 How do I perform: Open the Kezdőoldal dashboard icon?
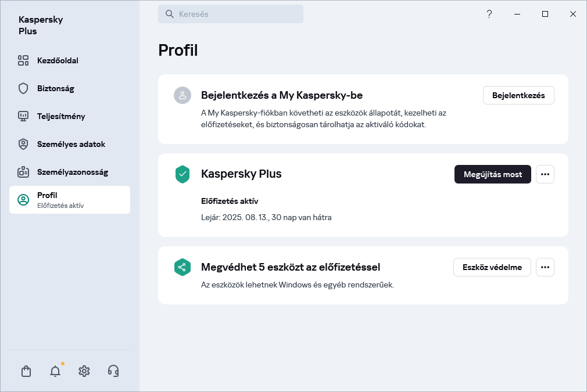[23, 60]
